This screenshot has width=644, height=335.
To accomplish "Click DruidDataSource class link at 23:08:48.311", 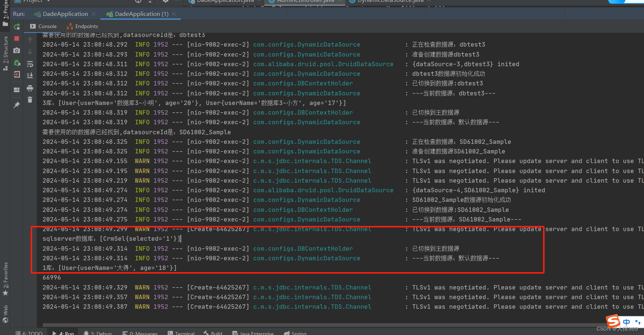I will (x=323, y=64).
